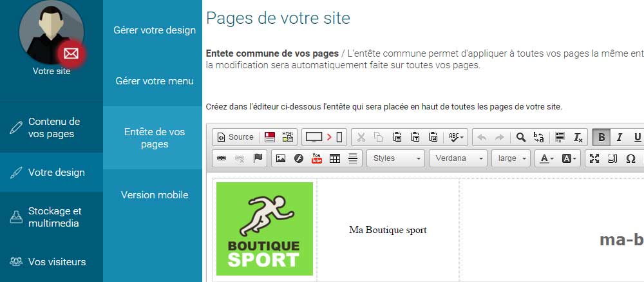The height and width of the screenshot is (282, 644).
Task: Click the Entete commune de vos pages text
Action: coord(272,54)
